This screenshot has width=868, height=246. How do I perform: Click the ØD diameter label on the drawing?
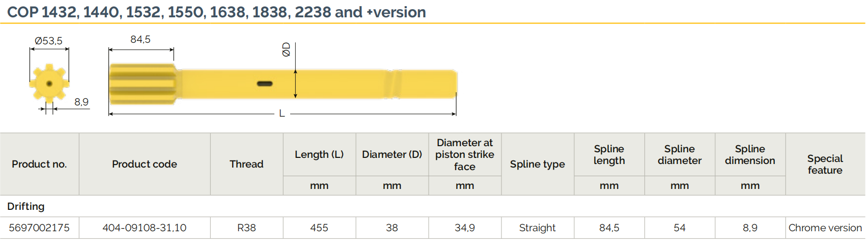[286, 49]
